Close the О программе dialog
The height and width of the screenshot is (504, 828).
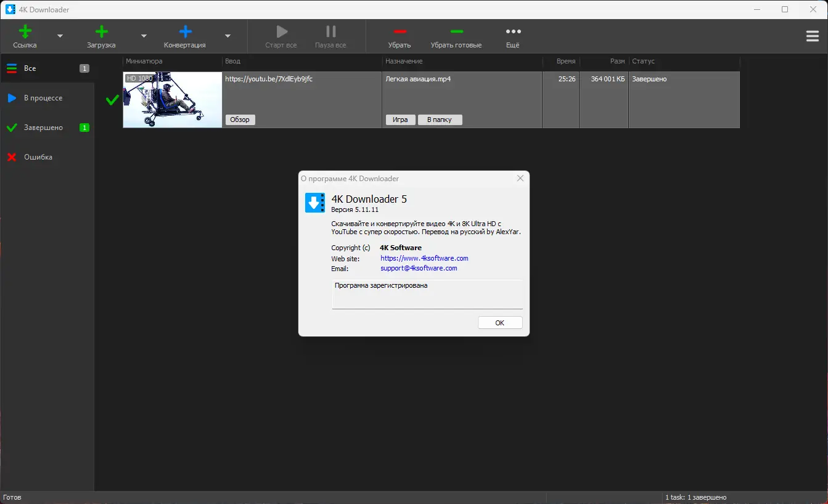[x=520, y=178]
